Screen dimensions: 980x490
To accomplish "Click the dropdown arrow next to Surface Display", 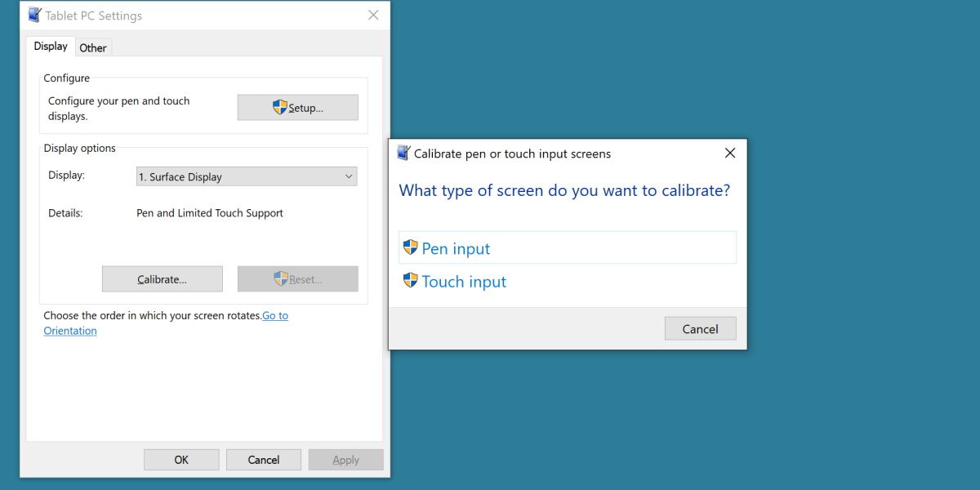I will pos(348,176).
